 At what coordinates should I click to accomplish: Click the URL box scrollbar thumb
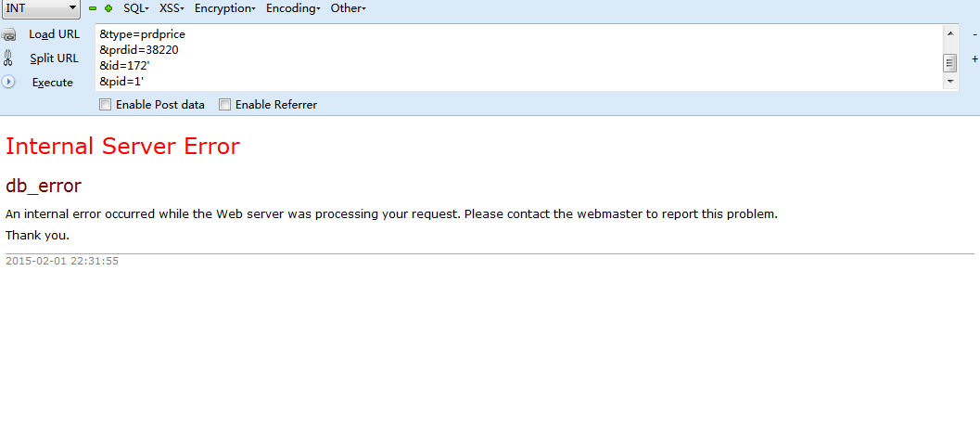(950, 62)
